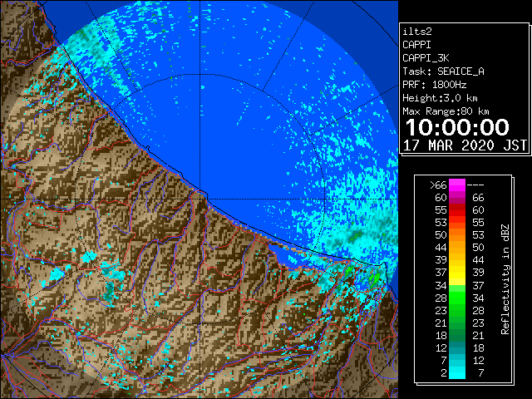
Task: Select the "Height:3.0 km" text
Action: pyautogui.click(x=440, y=98)
